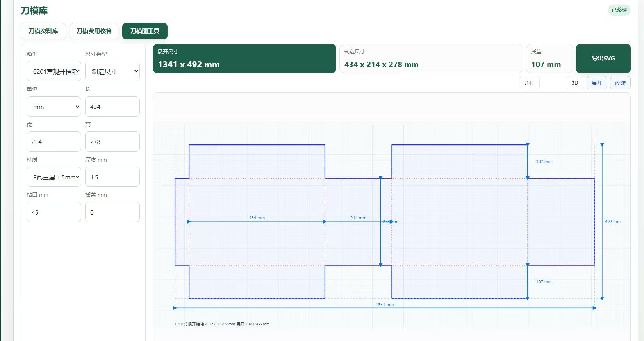Click the 导出SVG button
This screenshot has width=644, height=341.
coord(603,59)
